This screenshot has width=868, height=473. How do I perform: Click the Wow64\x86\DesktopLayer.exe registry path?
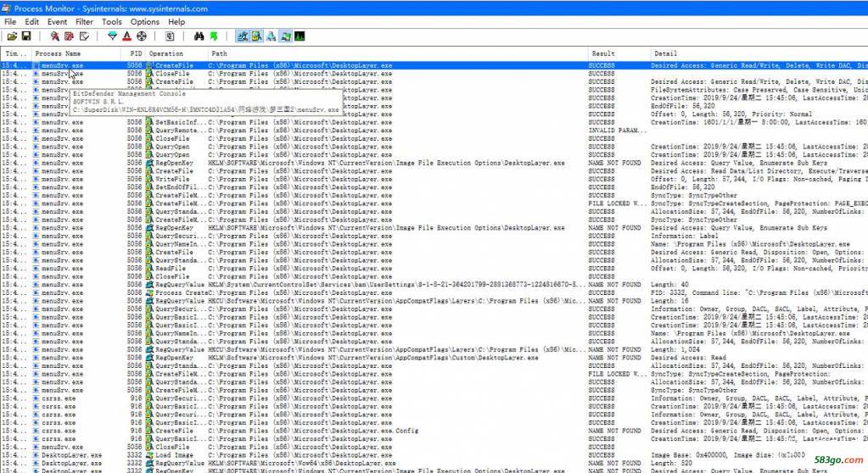[302, 463]
